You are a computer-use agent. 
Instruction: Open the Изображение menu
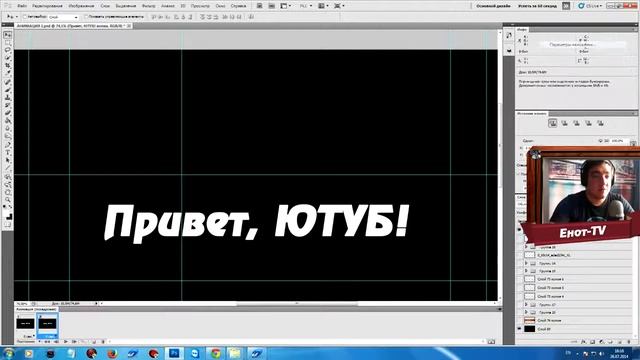[81, 6]
